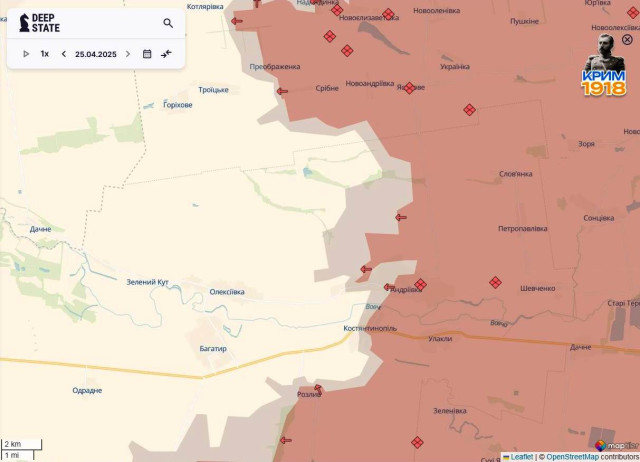Click the attack arrow near Преображенка
Image resolution: width=640 pixels, height=462 pixels.
click(x=282, y=91)
